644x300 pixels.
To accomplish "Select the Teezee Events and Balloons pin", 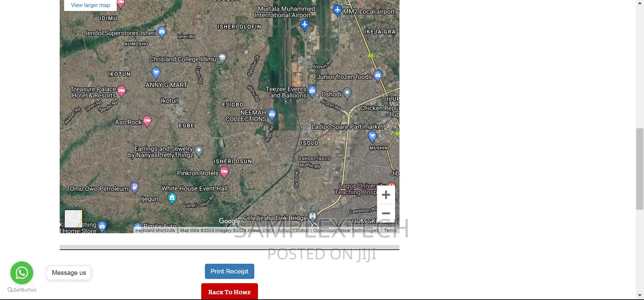I will tap(312, 91).
